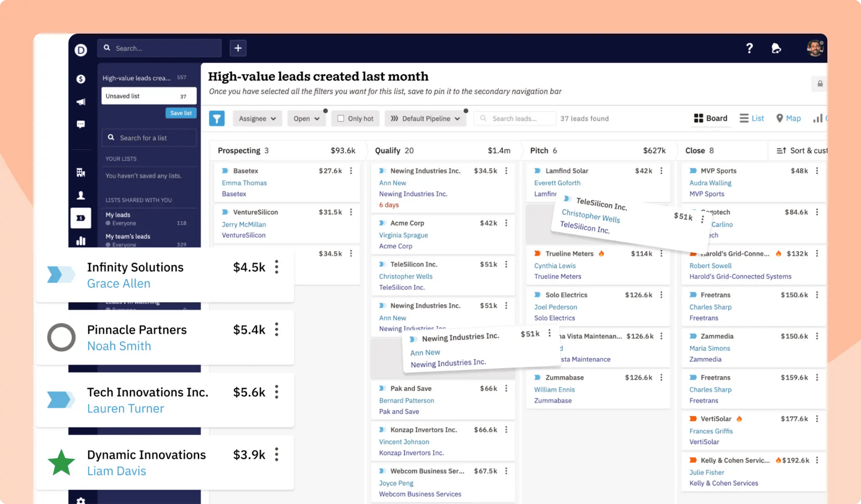Select the chat conversations icon in sidebar

(81, 124)
